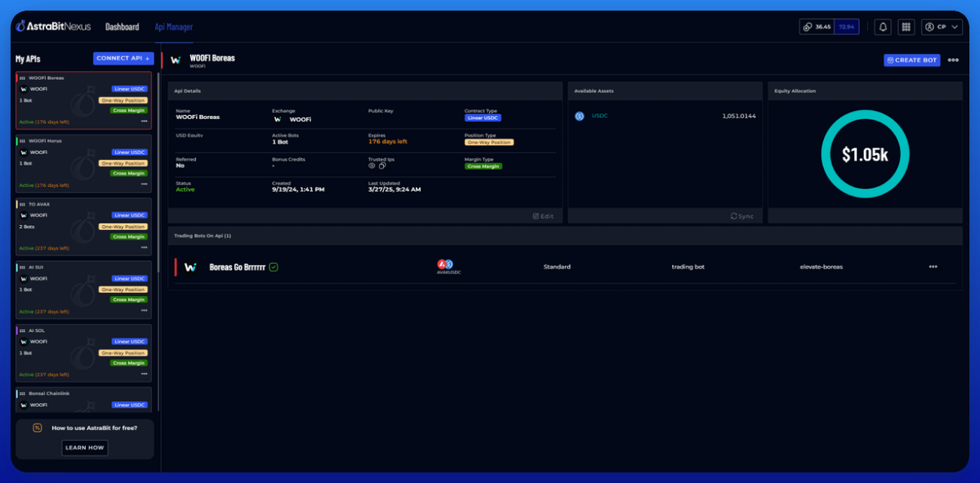Image resolution: width=980 pixels, height=483 pixels.
Task: Click the verified check icon beside Boreas Go Brrrrrr
Action: point(274,267)
